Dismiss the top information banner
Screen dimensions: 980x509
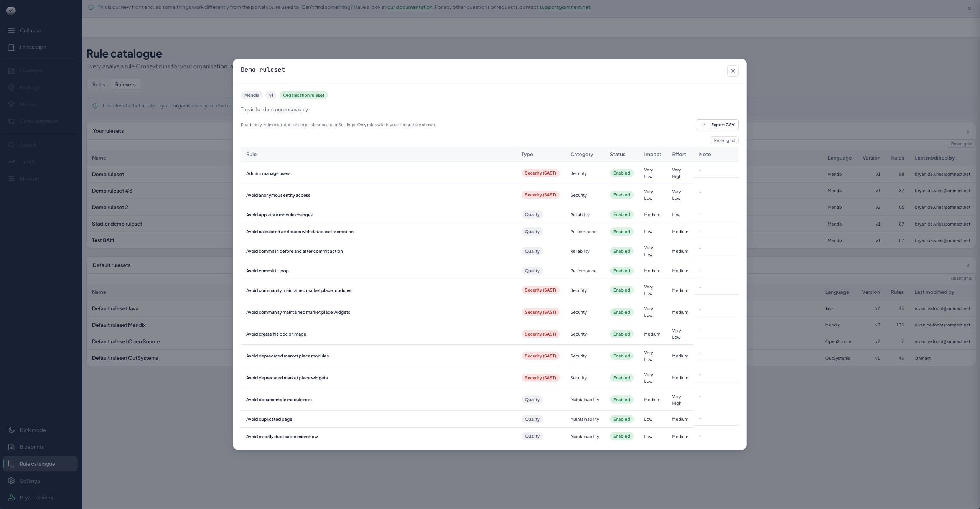(970, 8)
